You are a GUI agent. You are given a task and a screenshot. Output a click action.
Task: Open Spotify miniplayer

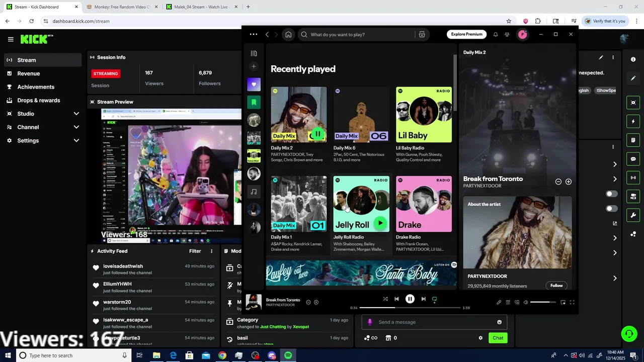point(563,302)
